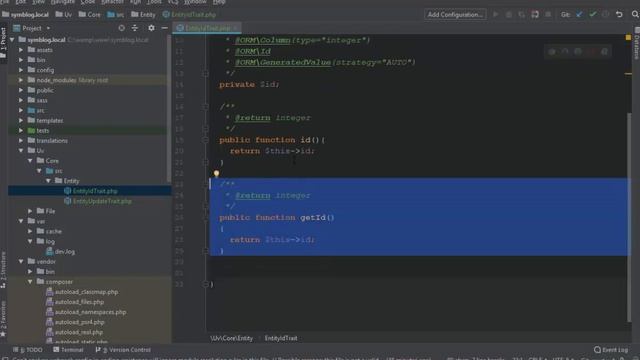The height and width of the screenshot is (360, 640).
Task: Expand the bin folder under symblog.local
Action: (x=21, y=60)
